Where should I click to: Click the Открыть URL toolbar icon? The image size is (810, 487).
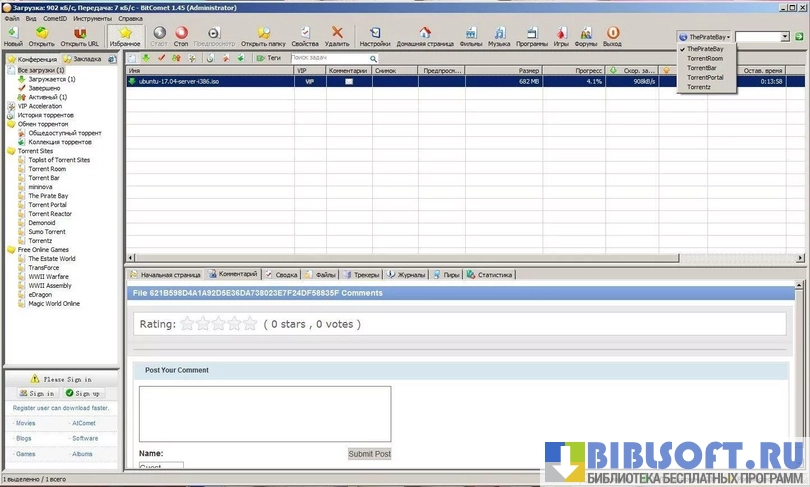click(79, 34)
